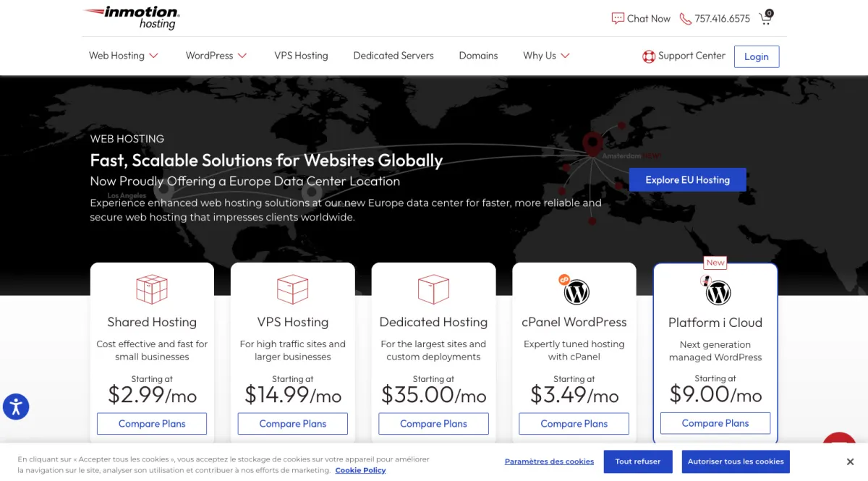Click the $9.00/mo price
This screenshot has height=481, width=868.
715,395
